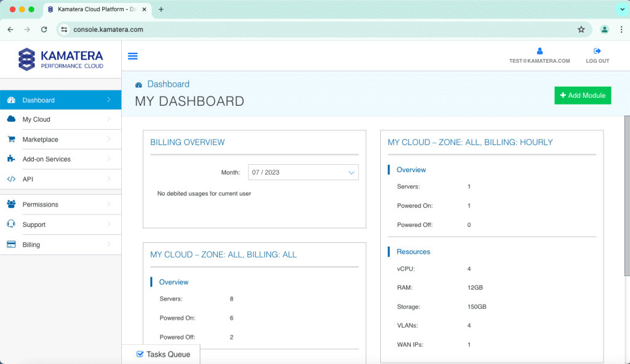The height and width of the screenshot is (364, 630).
Task: Click the breadcrumb dashboard gauge icon
Action: point(138,85)
